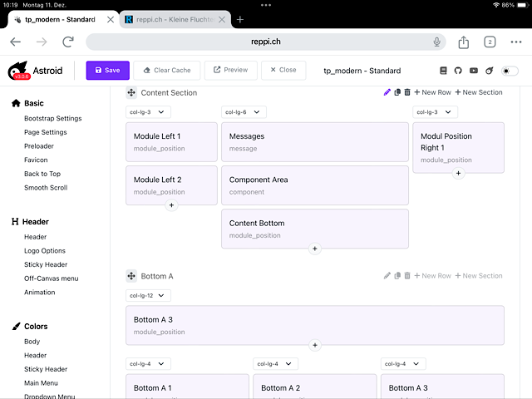This screenshot has width=532, height=399.
Task: Open the col-lg-6 column width dropdown
Action: tap(244, 112)
